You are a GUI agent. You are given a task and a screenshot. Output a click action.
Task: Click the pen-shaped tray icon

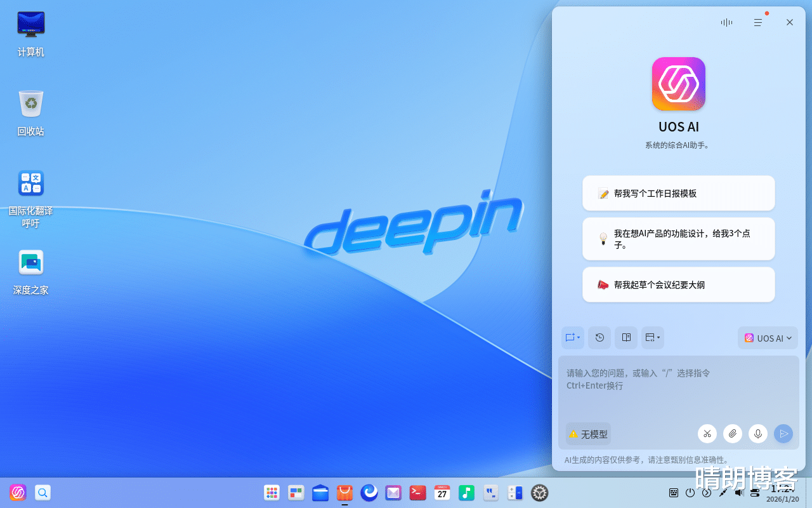(723, 493)
